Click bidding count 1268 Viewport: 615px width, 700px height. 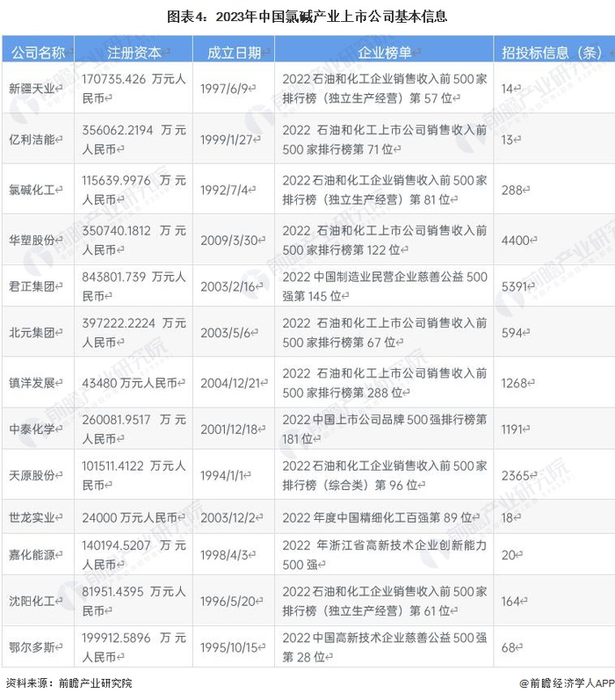coord(515,383)
